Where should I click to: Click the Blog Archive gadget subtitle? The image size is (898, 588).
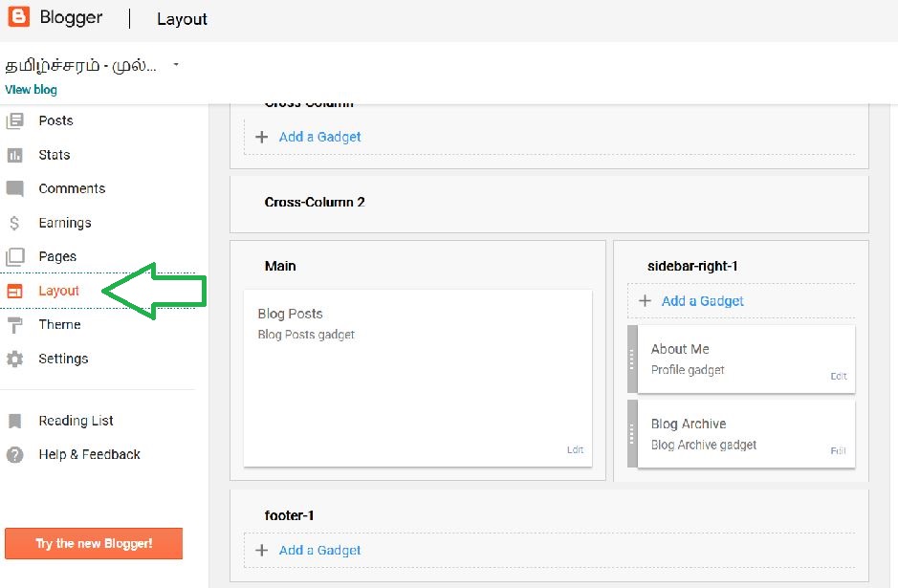[x=704, y=445]
